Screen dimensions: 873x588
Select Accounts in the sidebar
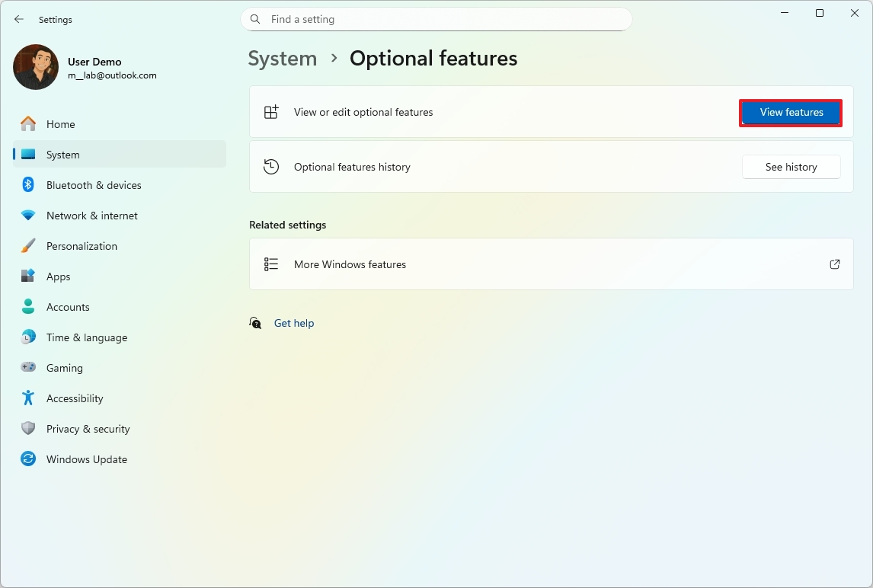pos(68,307)
